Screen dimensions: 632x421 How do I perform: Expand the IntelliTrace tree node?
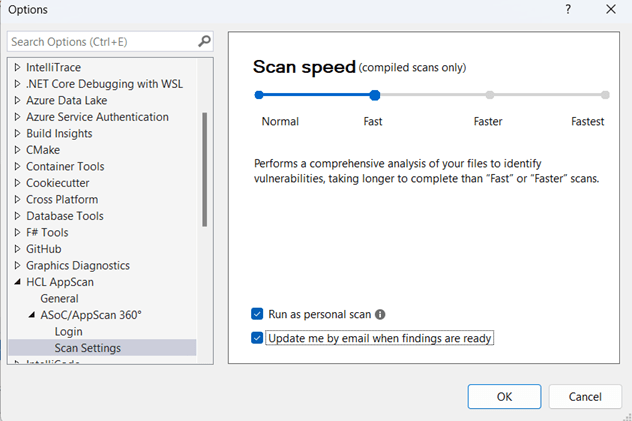pyautogui.click(x=17, y=67)
